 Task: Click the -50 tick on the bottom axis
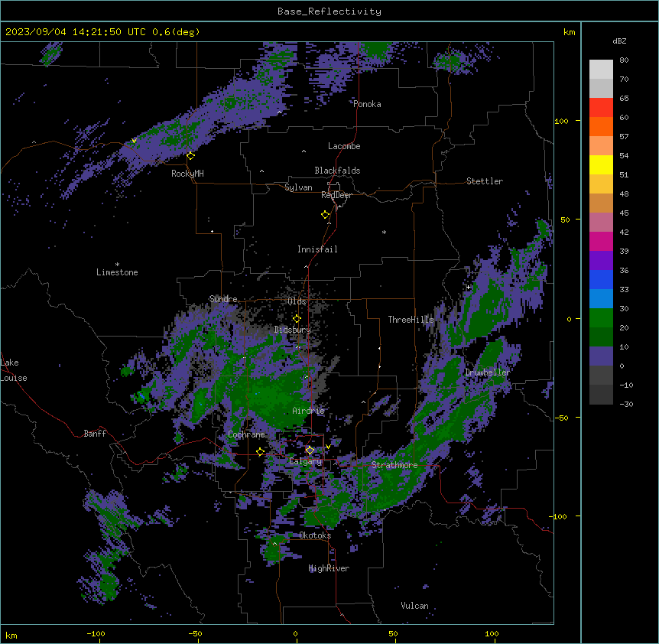coord(195,633)
